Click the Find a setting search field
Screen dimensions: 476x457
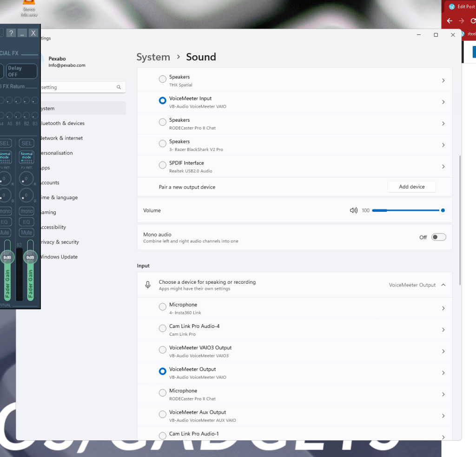coord(83,87)
